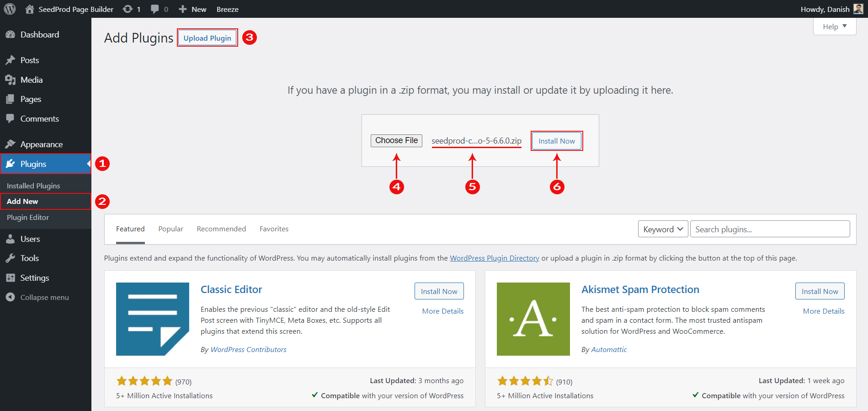Click the Dashboard gauge icon
The image size is (868, 411).
point(10,35)
